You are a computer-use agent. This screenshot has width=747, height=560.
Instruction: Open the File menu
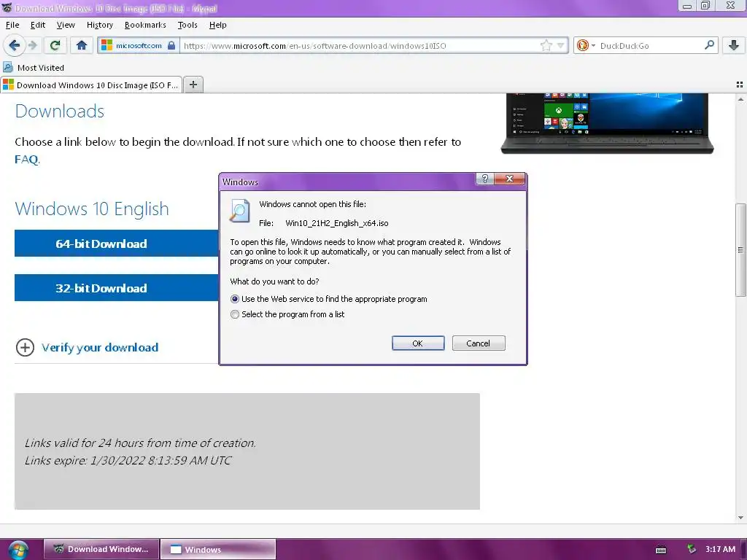12,25
